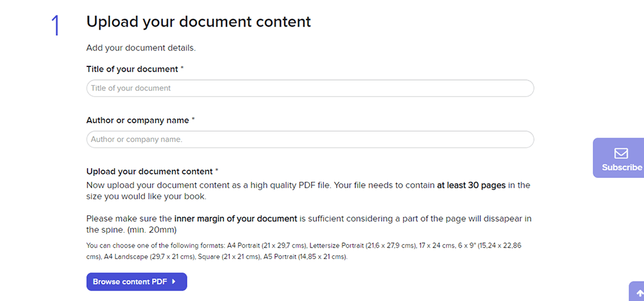644x301 pixels.
Task: Click the "Author or company name" label
Action: pyautogui.click(x=138, y=121)
